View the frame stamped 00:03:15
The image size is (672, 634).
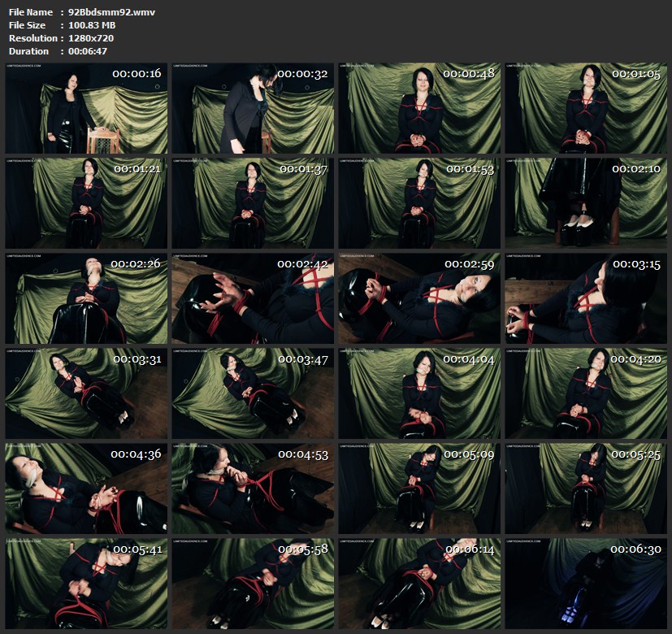pyautogui.click(x=586, y=298)
